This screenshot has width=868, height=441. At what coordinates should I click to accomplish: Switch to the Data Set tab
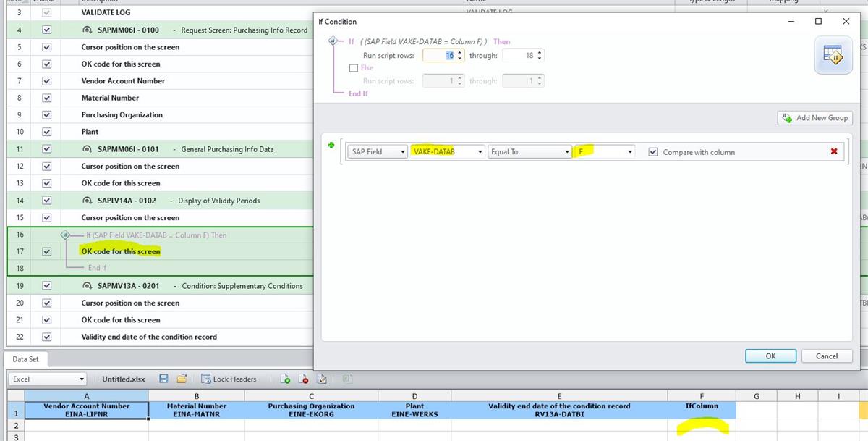pos(27,358)
